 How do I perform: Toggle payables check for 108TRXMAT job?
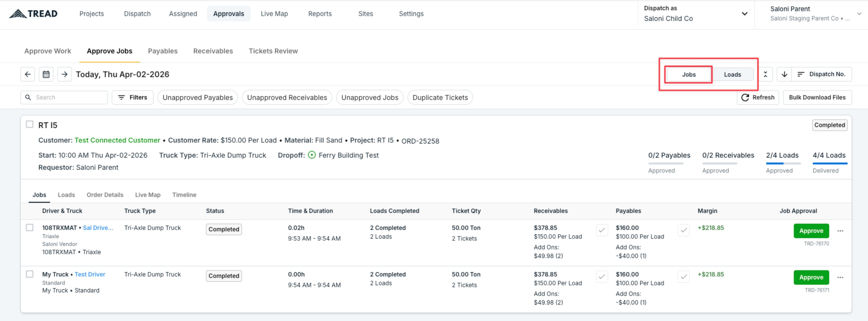point(683,230)
